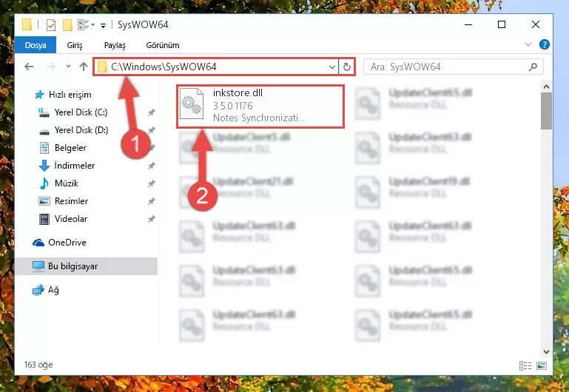Click pin icon next to Yerel Disk (C:)
Viewport: 569px width, 392px height.
(152, 112)
